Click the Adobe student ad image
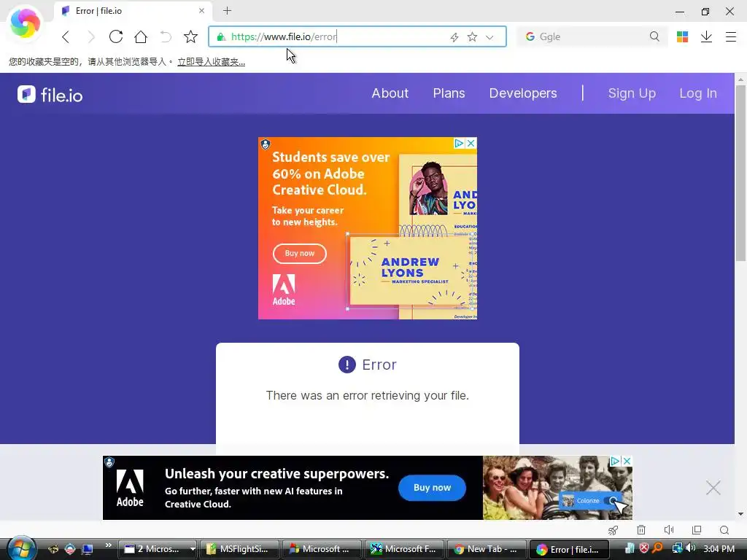The height and width of the screenshot is (560, 747). (x=368, y=228)
